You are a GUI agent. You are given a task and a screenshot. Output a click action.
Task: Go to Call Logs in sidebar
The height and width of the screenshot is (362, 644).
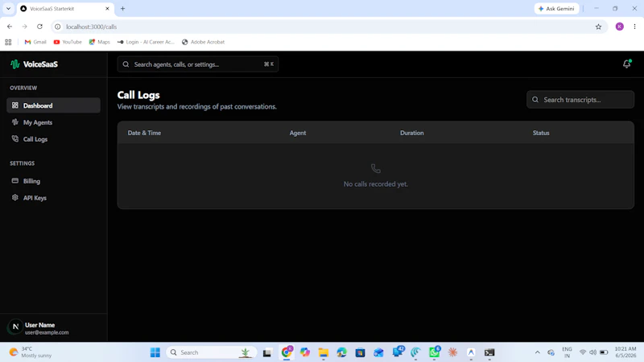[x=53, y=139]
